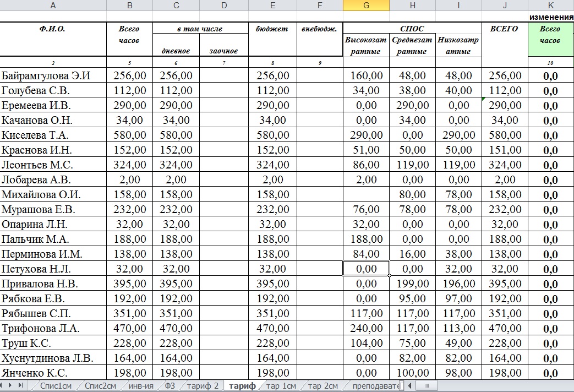Select the active тариф sheet tab

pyautogui.click(x=242, y=386)
